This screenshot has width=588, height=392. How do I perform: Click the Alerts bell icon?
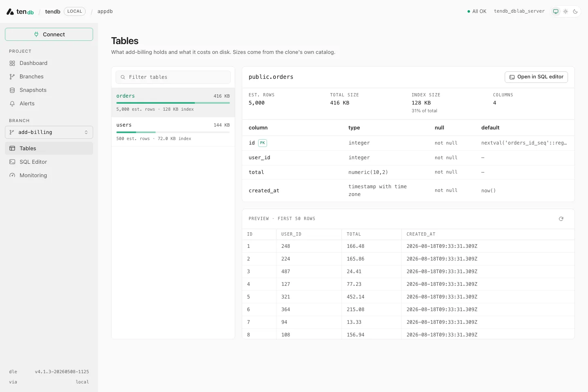click(12, 104)
